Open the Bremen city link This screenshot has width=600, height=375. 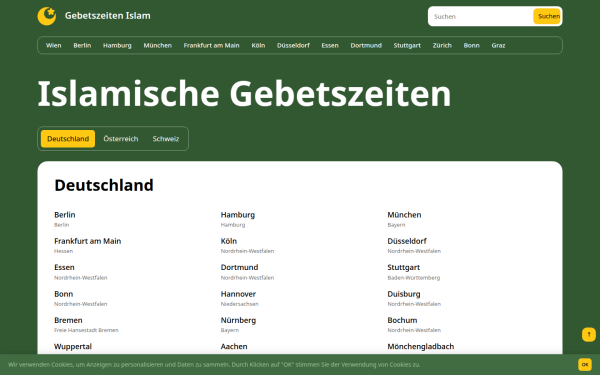pos(68,320)
